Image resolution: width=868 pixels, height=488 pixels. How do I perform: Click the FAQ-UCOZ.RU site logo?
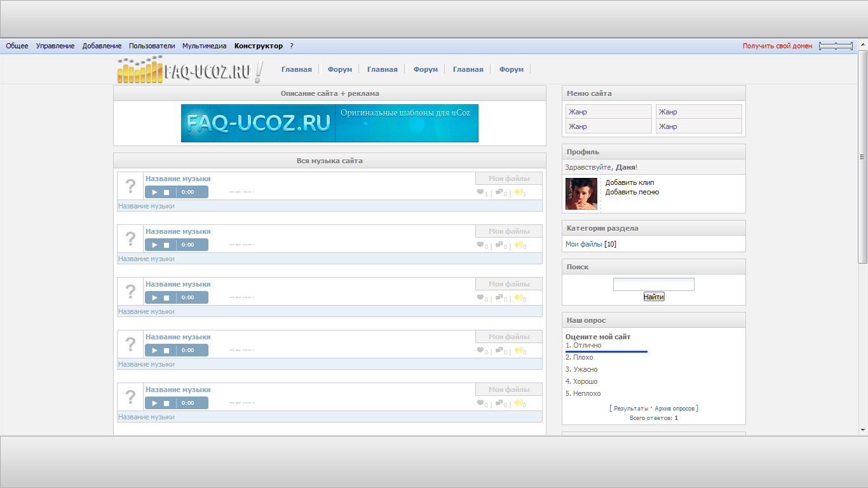(x=190, y=70)
